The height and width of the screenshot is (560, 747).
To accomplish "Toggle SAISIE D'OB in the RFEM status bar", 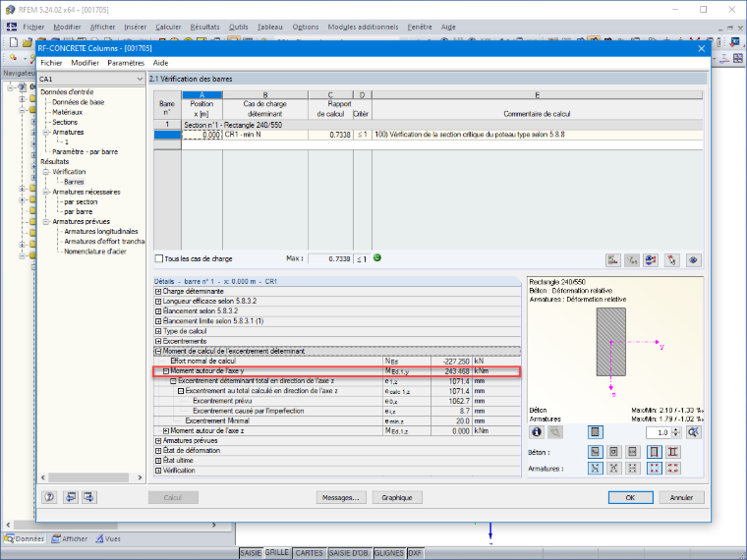I will point(350,553).
